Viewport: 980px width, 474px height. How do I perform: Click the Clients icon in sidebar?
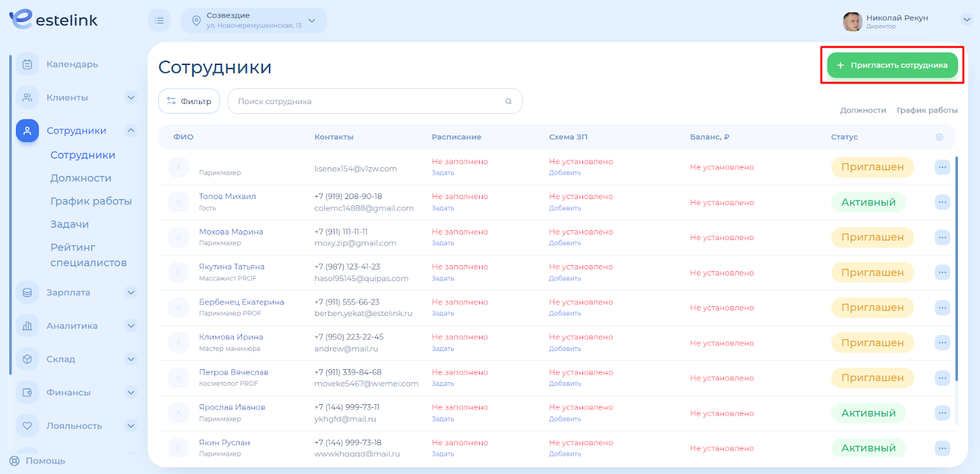coord(27,97)
